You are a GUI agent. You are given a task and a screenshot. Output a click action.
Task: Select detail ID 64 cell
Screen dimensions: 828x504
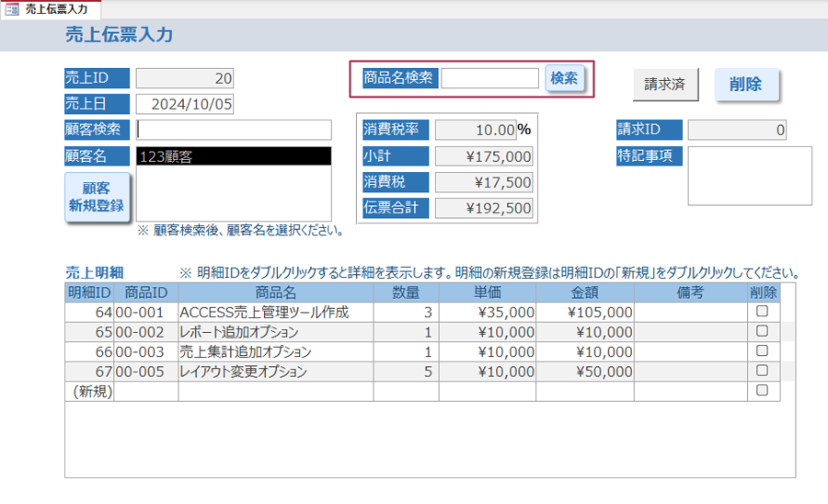pyautogui.click(x=89, y=313)
